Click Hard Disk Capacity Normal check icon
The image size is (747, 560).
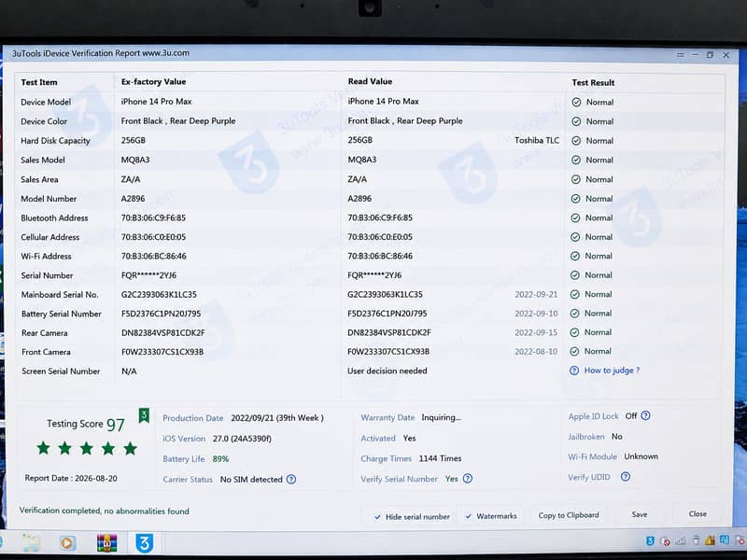[576, 141]
